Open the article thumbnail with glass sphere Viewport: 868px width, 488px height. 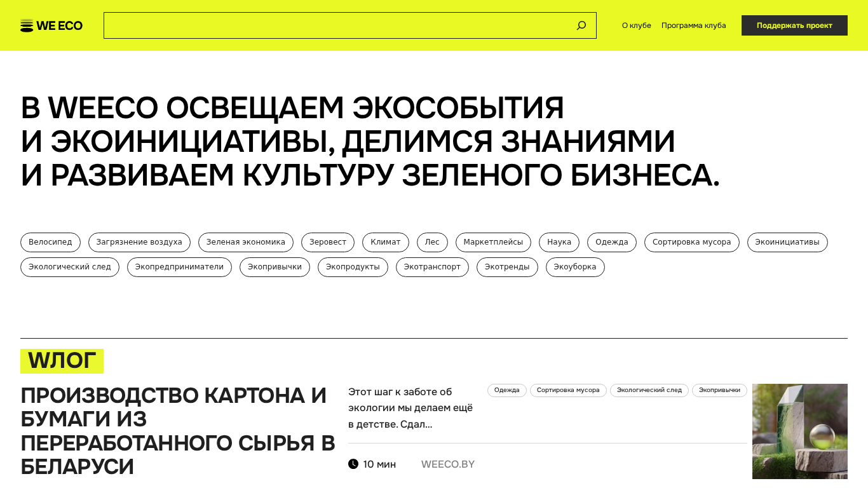click(800, 431)
